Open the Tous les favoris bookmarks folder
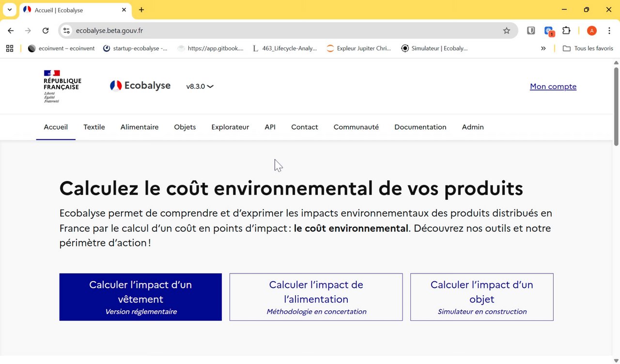 (x=588, y=48)
